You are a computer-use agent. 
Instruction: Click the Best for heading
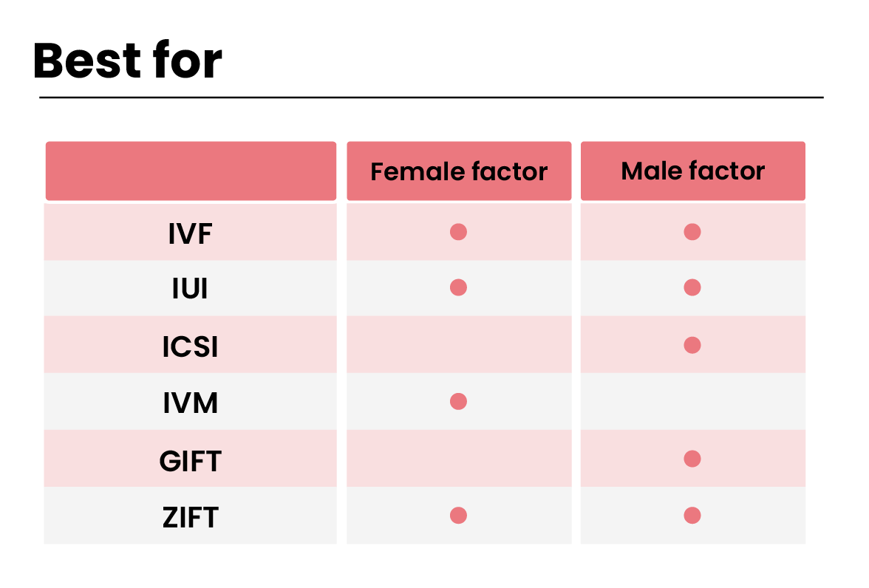pos(127,60)
